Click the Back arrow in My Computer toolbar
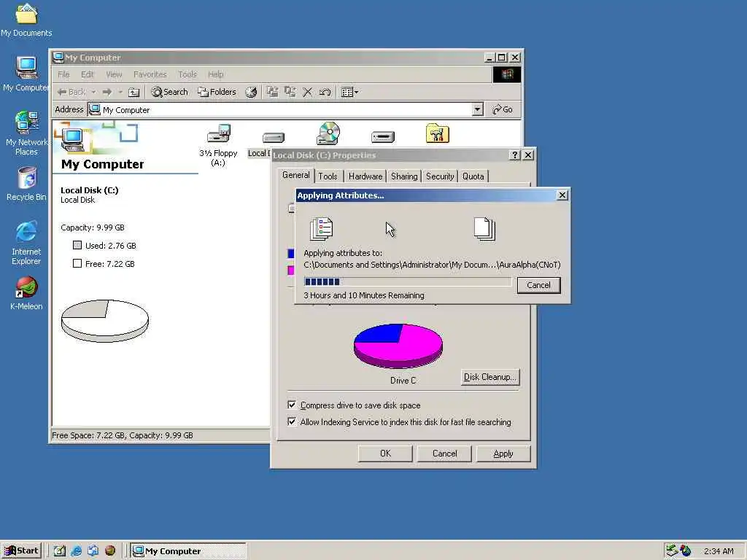Viewport: 747px width, 560px height. pos(71,92)
